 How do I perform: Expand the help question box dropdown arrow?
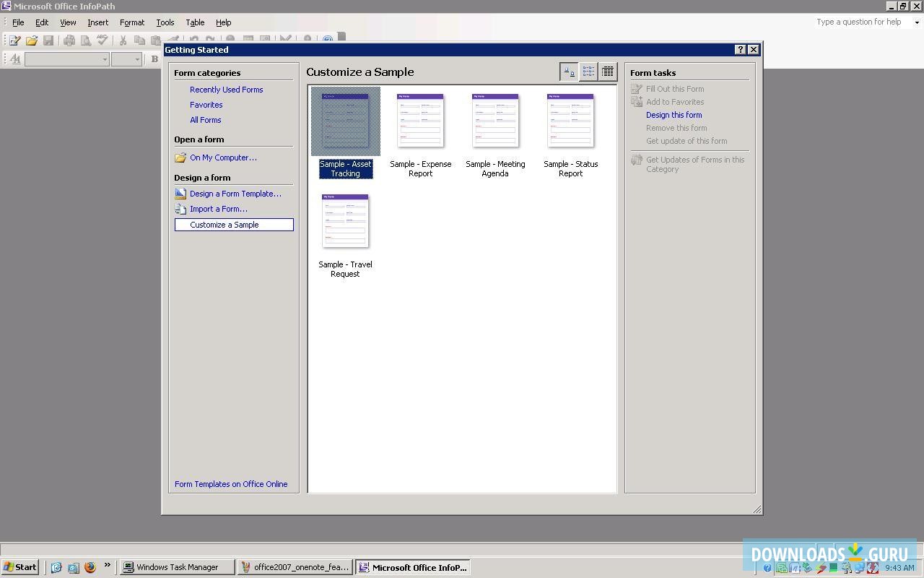[917, 22]
